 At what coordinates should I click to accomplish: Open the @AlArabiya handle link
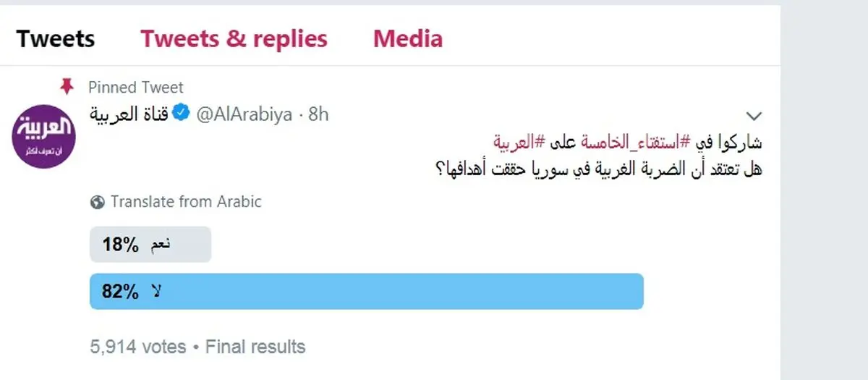click(243, 114)
